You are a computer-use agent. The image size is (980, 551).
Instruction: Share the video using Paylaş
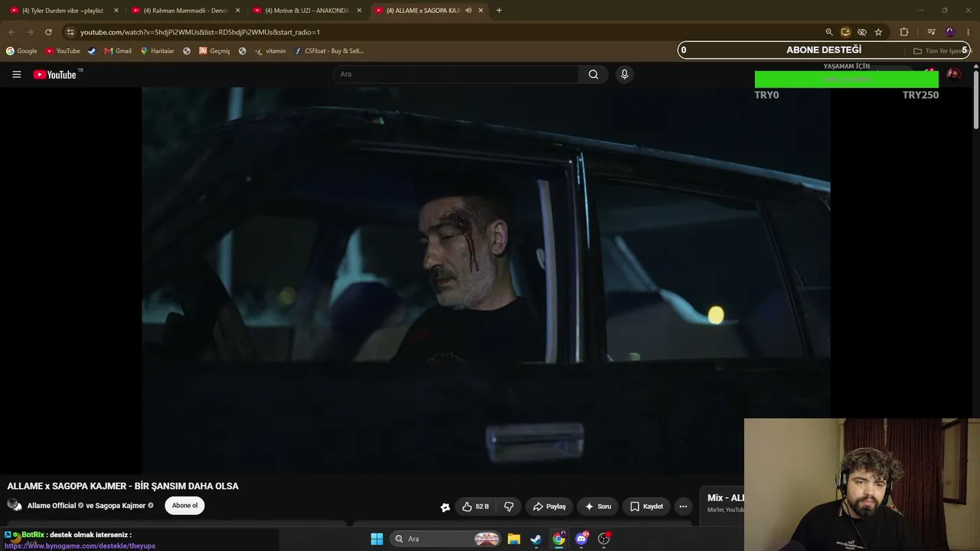(x=549, y=507)
